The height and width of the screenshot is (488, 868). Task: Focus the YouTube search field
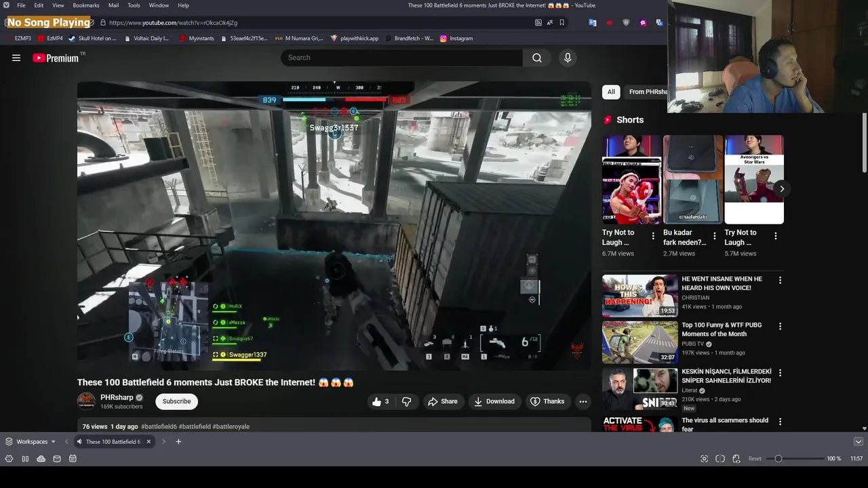point(401,58)
